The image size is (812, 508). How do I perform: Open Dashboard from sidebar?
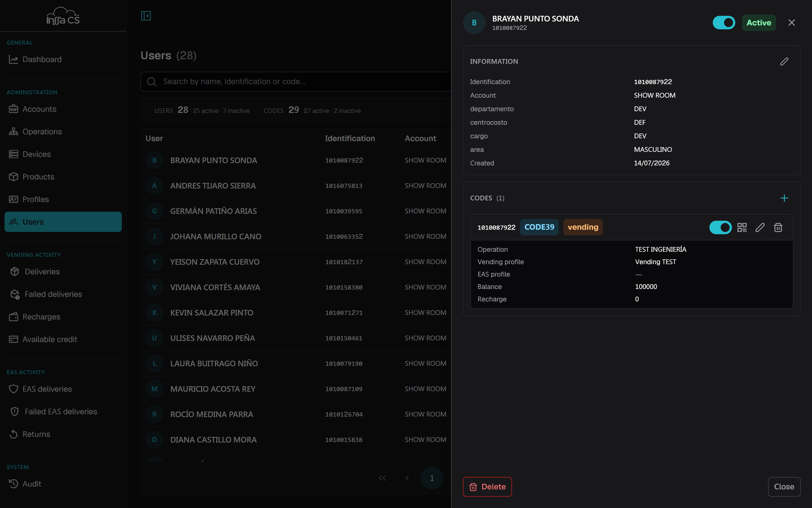click(x=63, y=60)
